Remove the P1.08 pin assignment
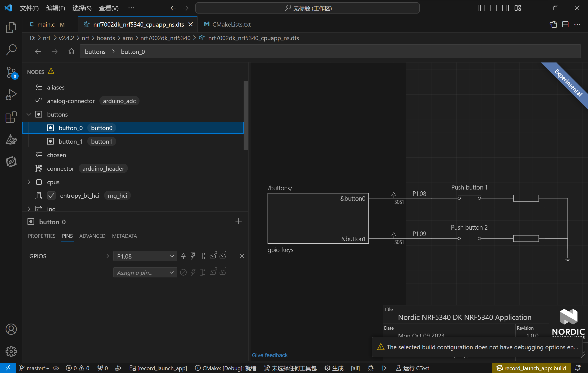Screen dimensions: 588x373 tap(242, 256)
